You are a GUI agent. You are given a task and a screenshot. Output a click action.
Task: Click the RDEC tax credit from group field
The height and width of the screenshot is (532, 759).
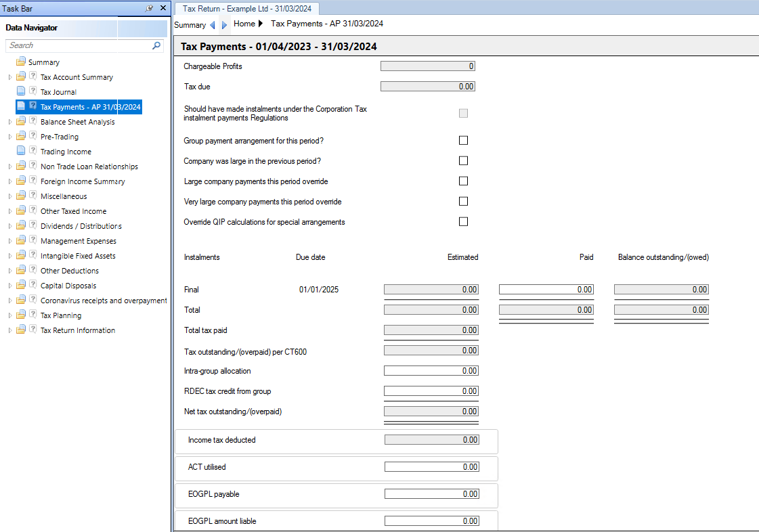[431, 391]
